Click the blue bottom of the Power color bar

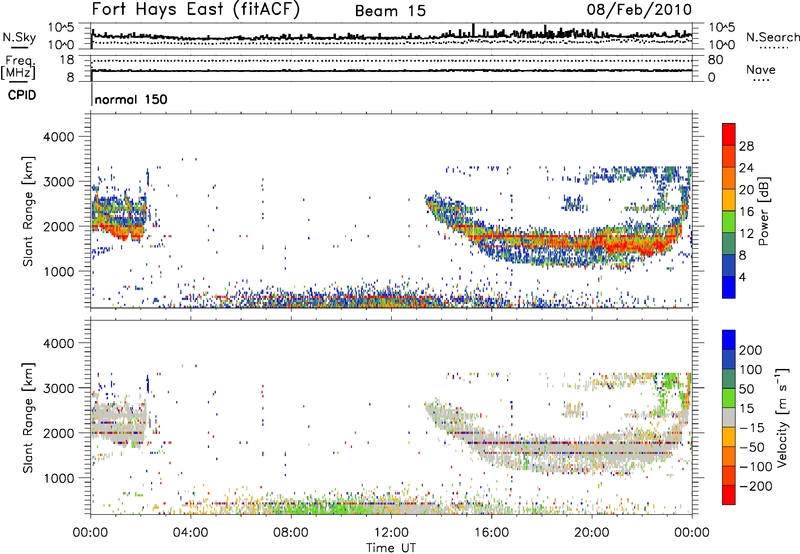click(729, 287)
